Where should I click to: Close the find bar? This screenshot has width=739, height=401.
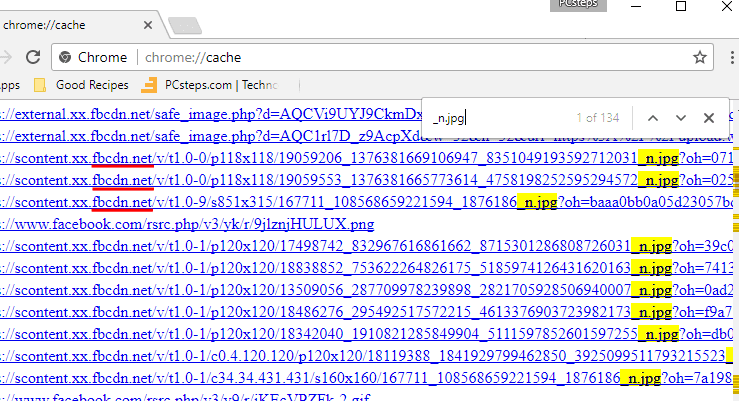[709, 118]
